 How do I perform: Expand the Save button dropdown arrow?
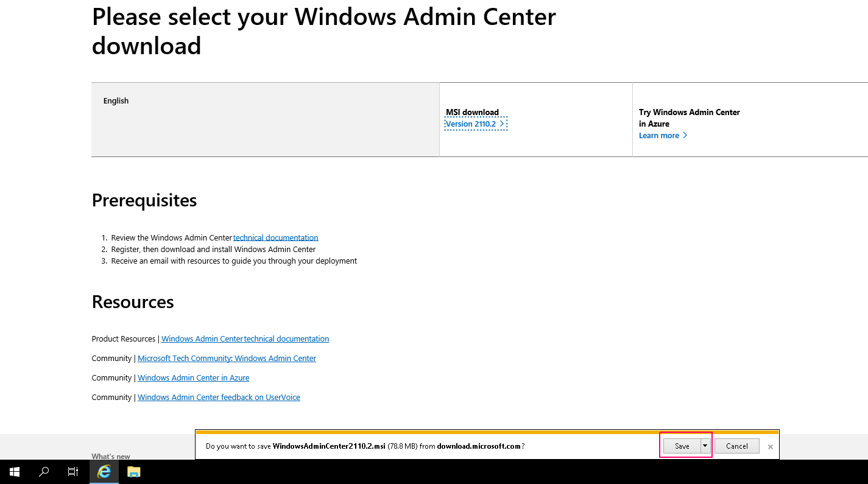(705, 446)
